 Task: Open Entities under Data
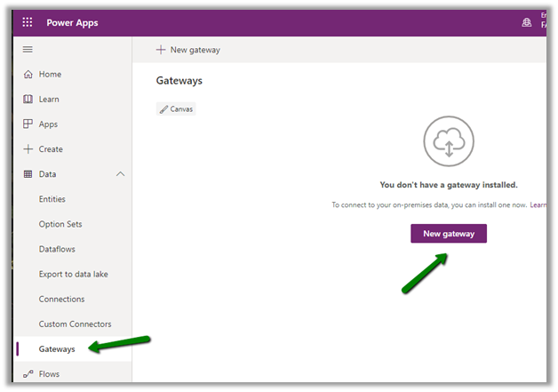pos(52,199)
